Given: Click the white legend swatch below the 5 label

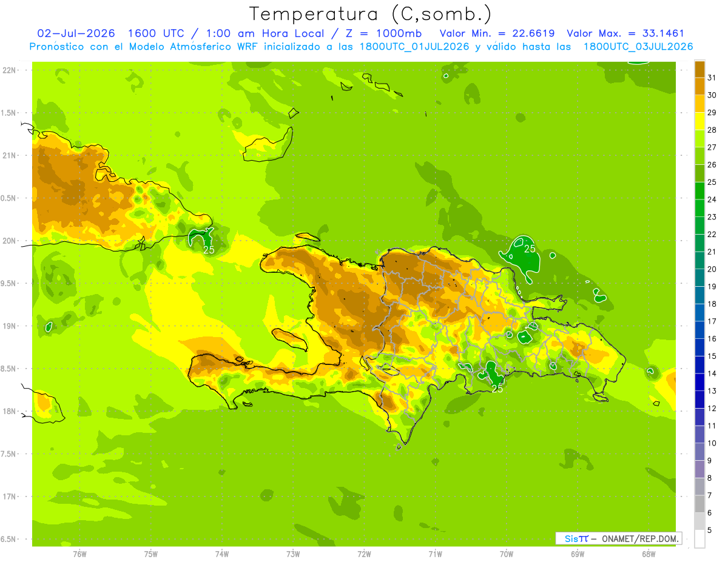Looking at the screenshot, I should (699, 538).
